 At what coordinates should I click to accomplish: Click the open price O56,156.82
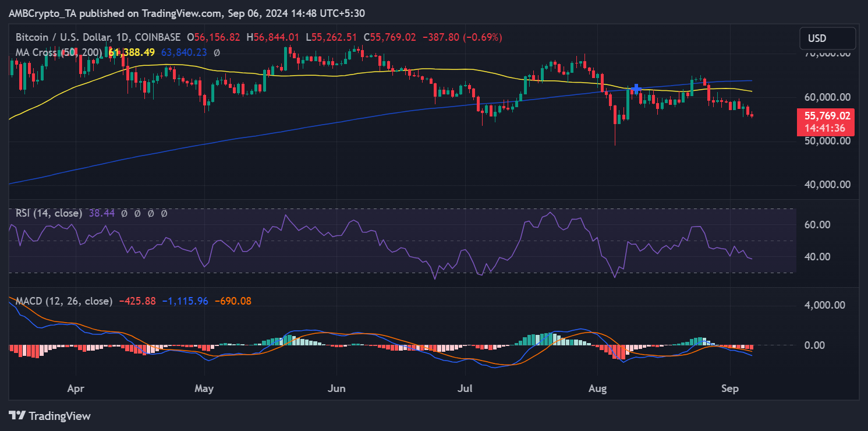coord(213,37)
